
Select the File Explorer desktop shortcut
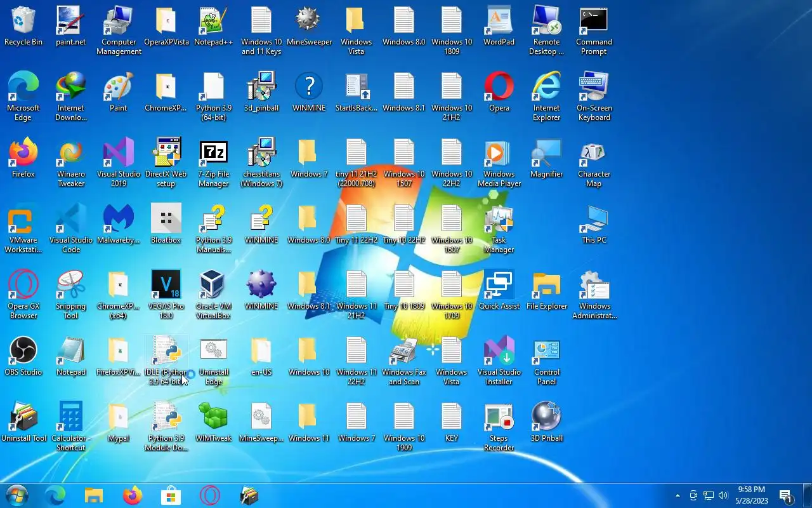point(547,291)
